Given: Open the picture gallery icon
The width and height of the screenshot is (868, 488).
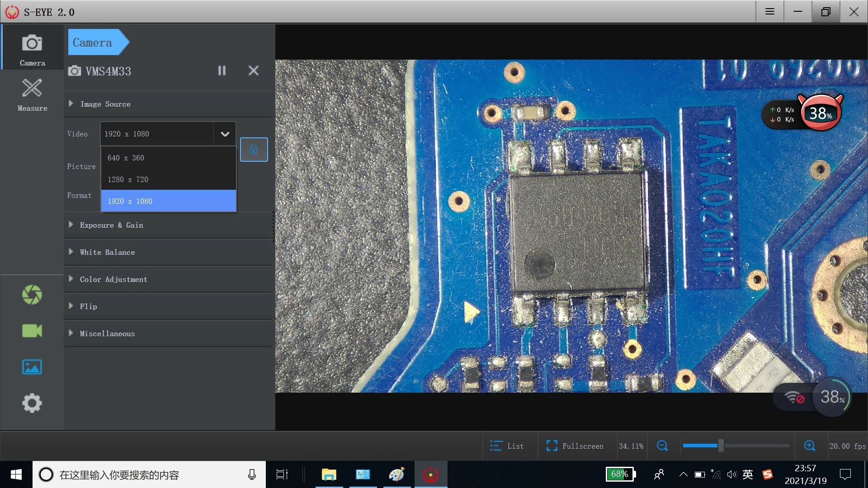Looking at the screenshot, I should (x=32, y=367).
